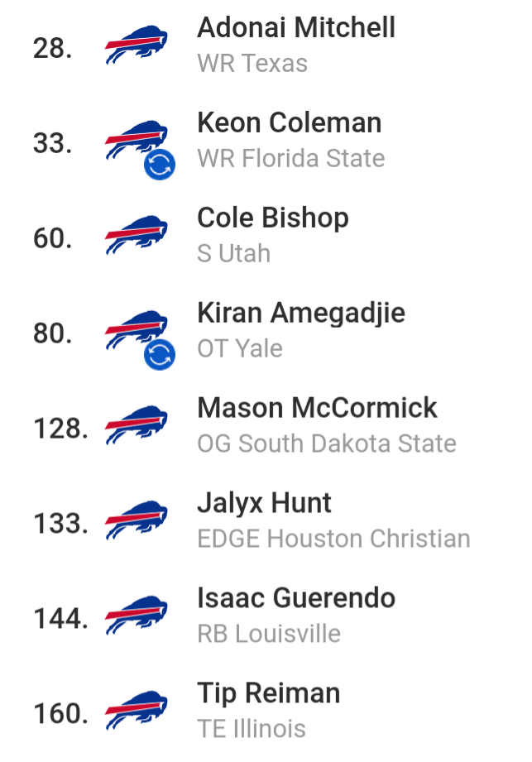Select Isaac Guerendo player name
532x762 pixels.
click(x=296, y=597)
